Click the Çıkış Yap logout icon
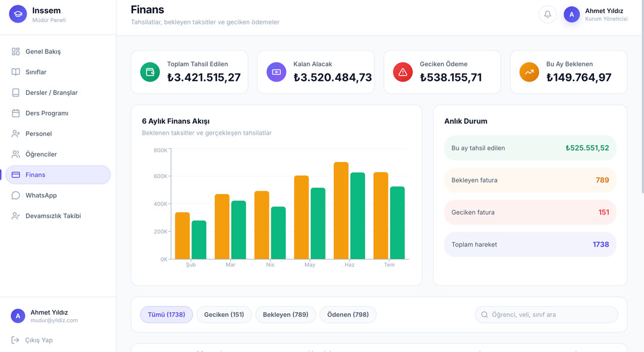This screenshot has height=352, width=644. [15, 339]
